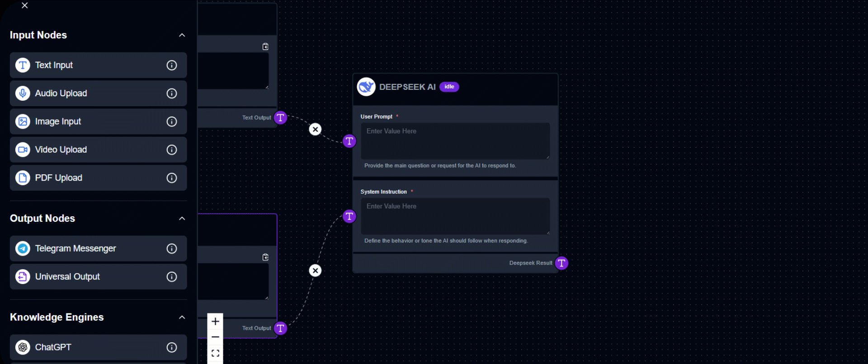
Task: Add the Universal Output node
Action: click(x=90, y=277)
